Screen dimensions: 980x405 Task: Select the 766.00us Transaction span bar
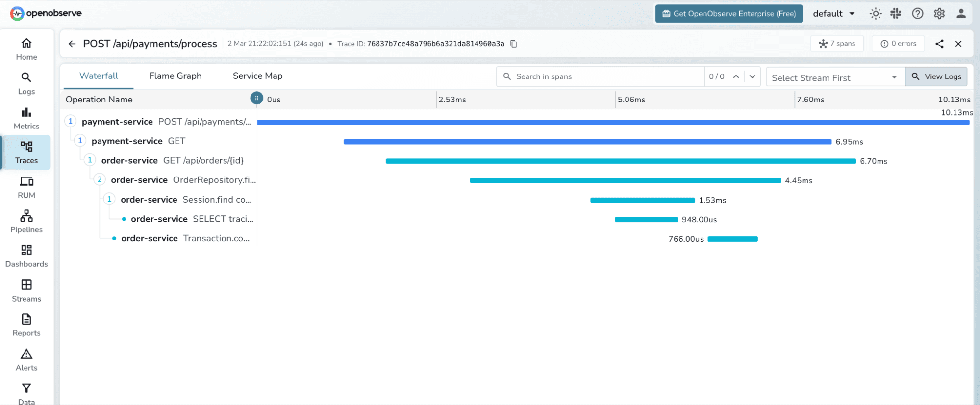tap(733, 239)
